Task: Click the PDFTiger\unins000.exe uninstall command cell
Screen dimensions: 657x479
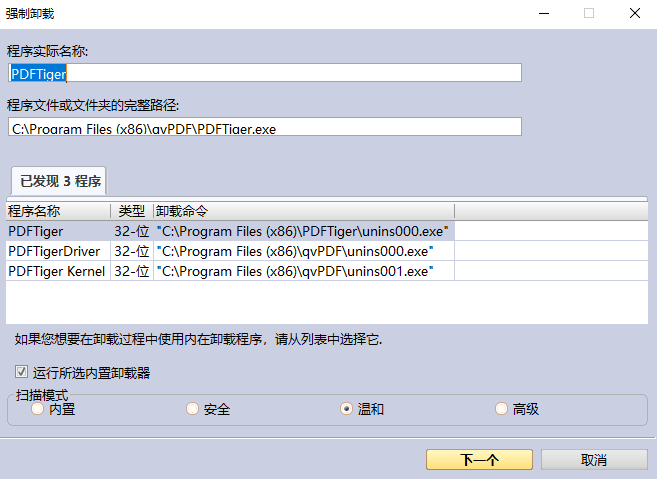Action: [303, 231]
